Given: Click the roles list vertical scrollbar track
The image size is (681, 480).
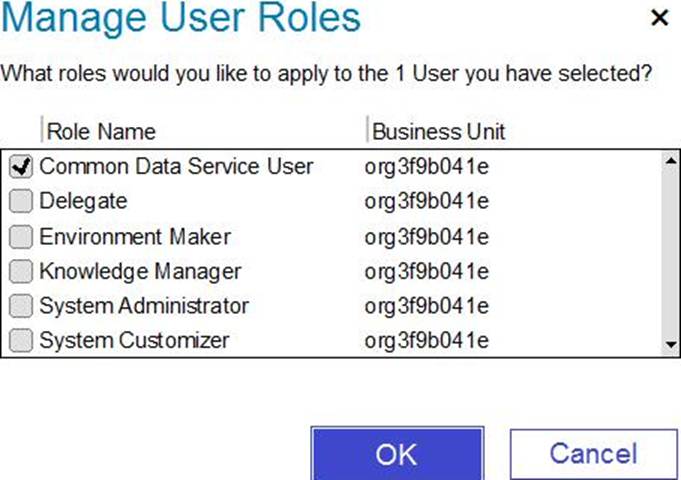Looking at the screenshot, I should point(671,253).
